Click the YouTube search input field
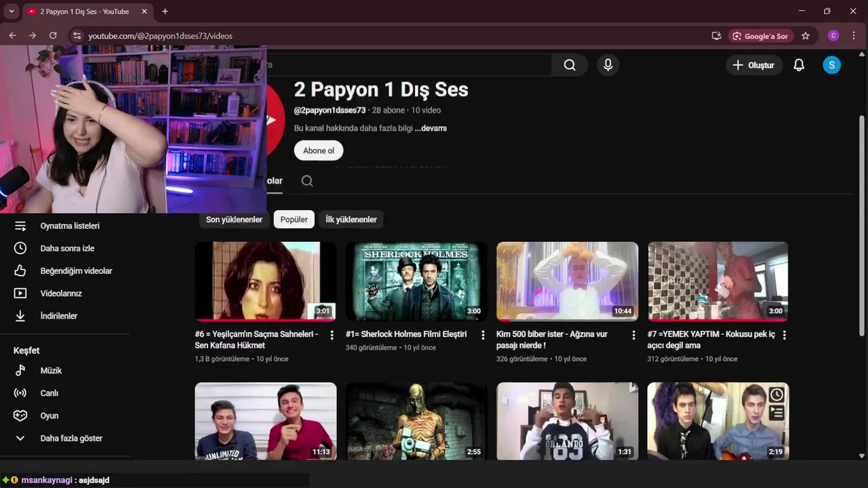Image resolution: width=868 pixels, height=488 pixels. click(409, 65)
